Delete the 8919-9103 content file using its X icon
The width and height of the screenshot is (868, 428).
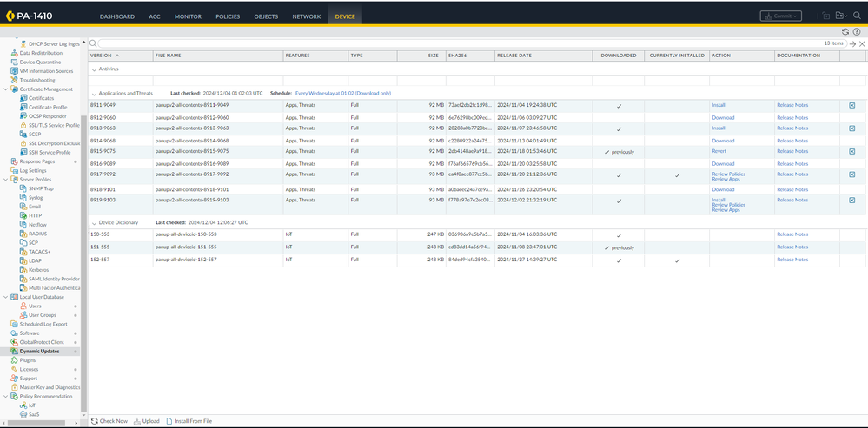[x=851, y=200]
